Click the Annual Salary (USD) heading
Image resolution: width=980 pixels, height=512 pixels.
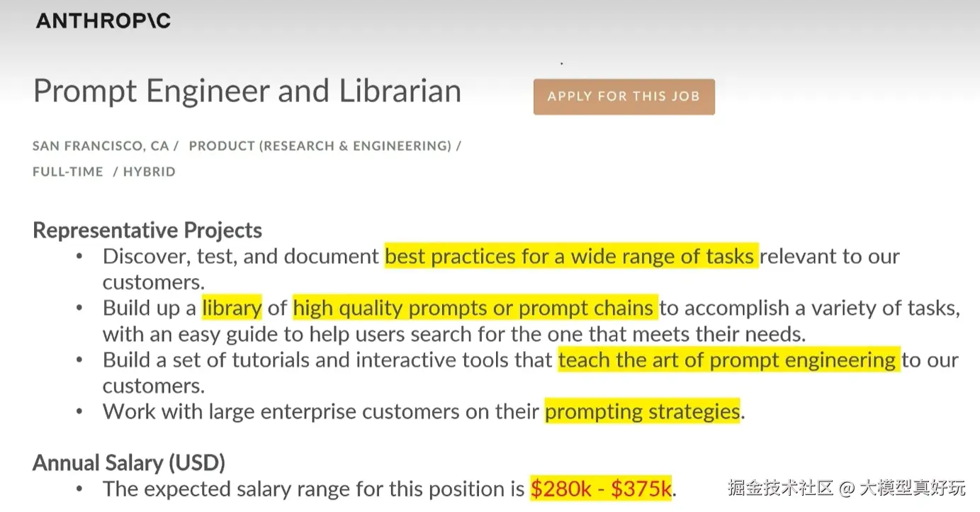(x=129, y=463)
